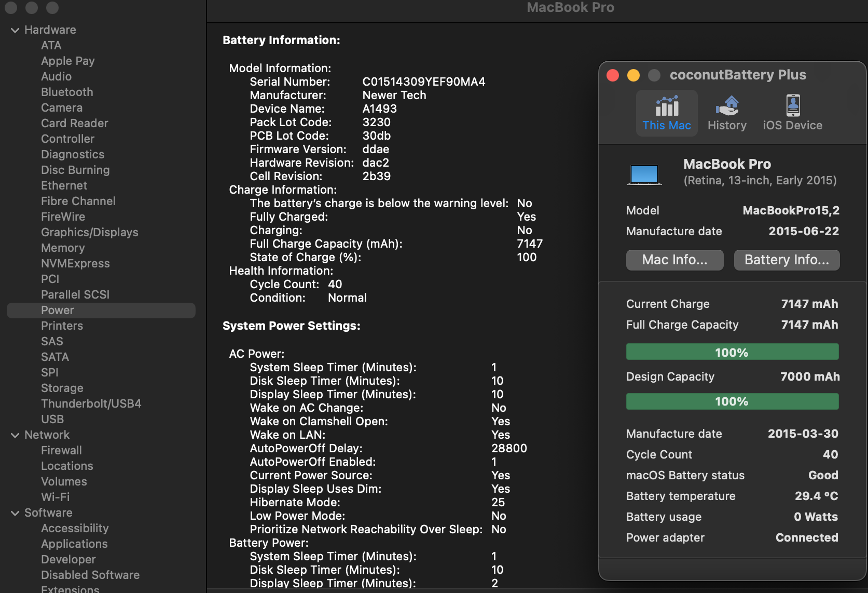Click the This Mac bar chart icon
This screenshot has height=593, width=868.
667,106
